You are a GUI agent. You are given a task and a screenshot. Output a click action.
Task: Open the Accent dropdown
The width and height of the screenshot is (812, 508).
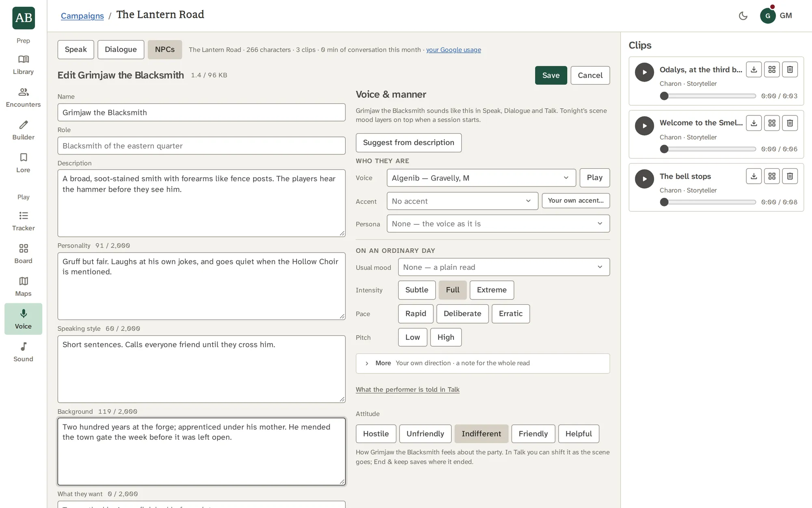(462, 201)
